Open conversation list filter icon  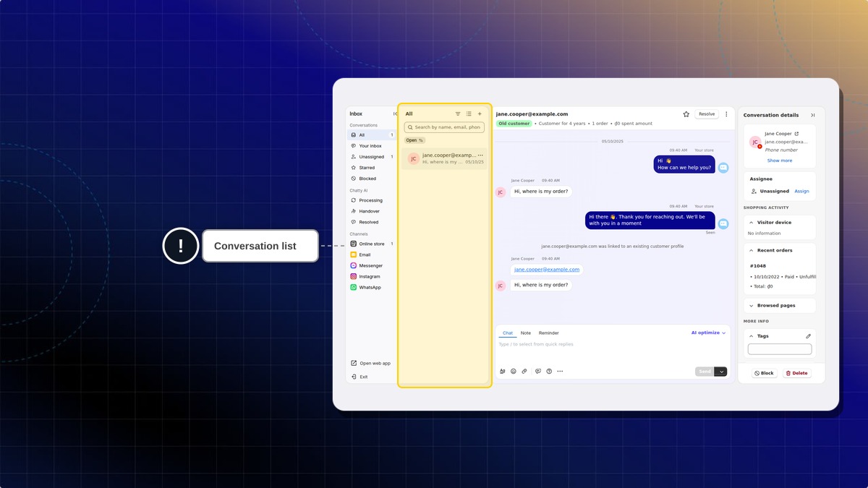point(458,114)
